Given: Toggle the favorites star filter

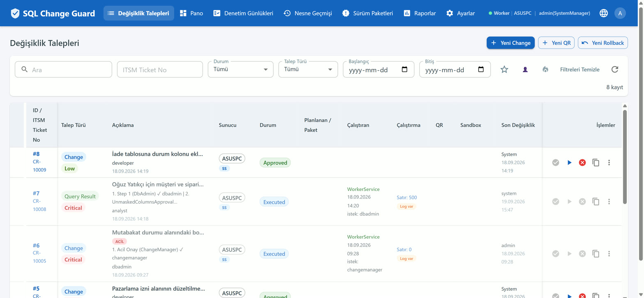Looking at the screenshot, I should point(504,69).
